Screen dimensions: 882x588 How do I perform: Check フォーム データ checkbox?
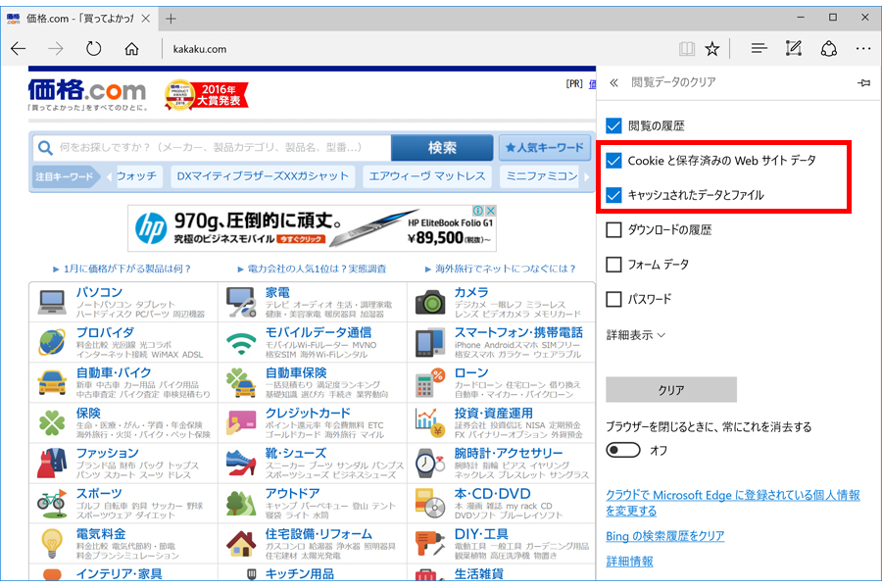613,265
